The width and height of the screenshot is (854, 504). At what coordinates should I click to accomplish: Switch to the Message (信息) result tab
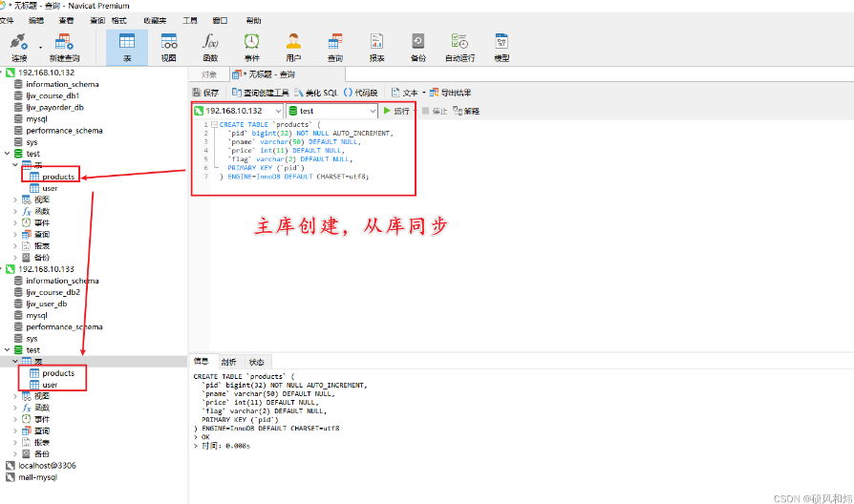[201, 362]
